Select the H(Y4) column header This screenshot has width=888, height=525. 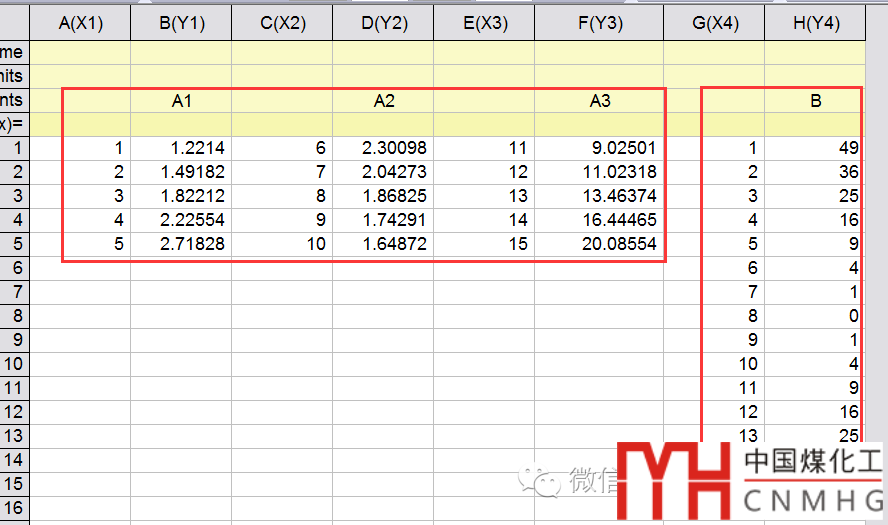[x=814, y=24]
